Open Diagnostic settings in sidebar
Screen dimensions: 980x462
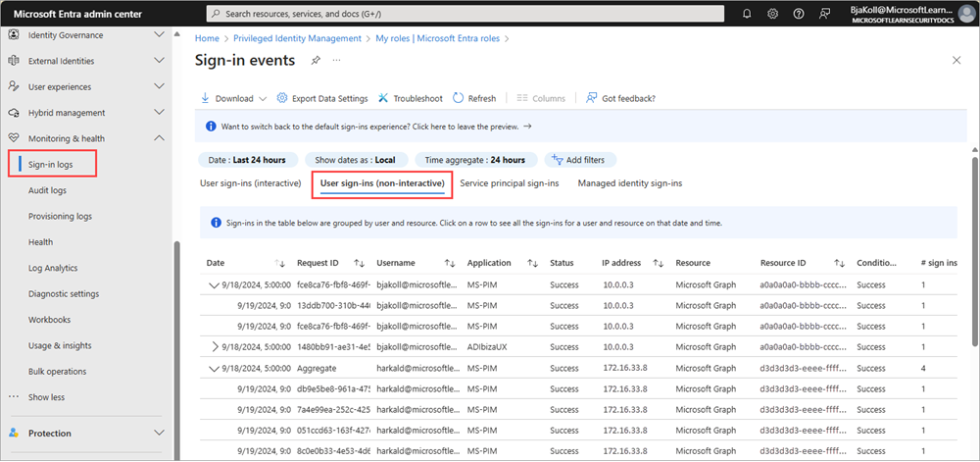(64, 294)
